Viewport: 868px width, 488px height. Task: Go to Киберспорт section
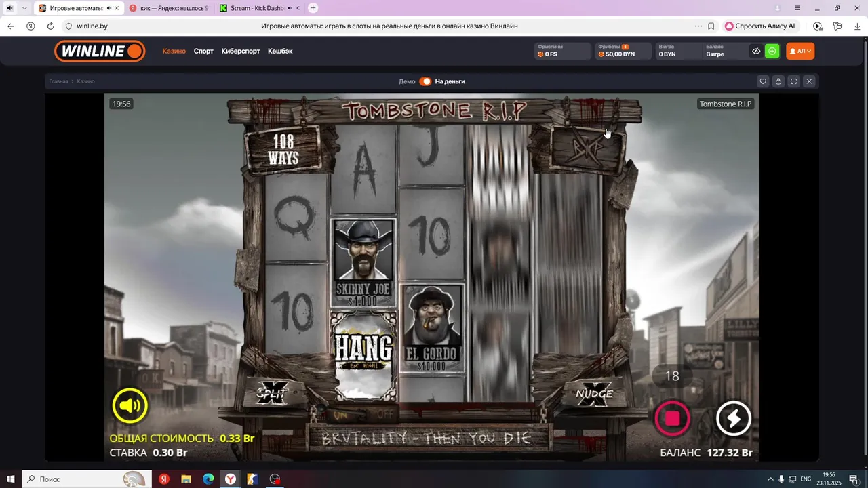click(241, 51)
